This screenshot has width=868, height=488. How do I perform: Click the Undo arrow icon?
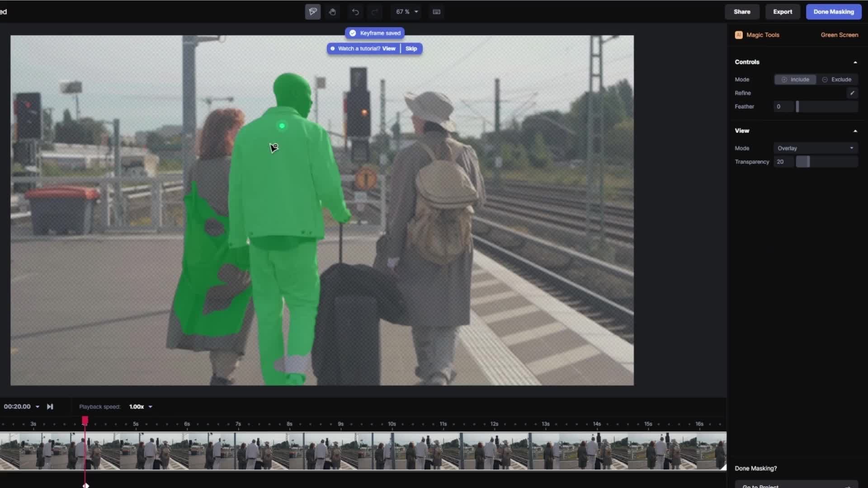click(x=356, y=12)
